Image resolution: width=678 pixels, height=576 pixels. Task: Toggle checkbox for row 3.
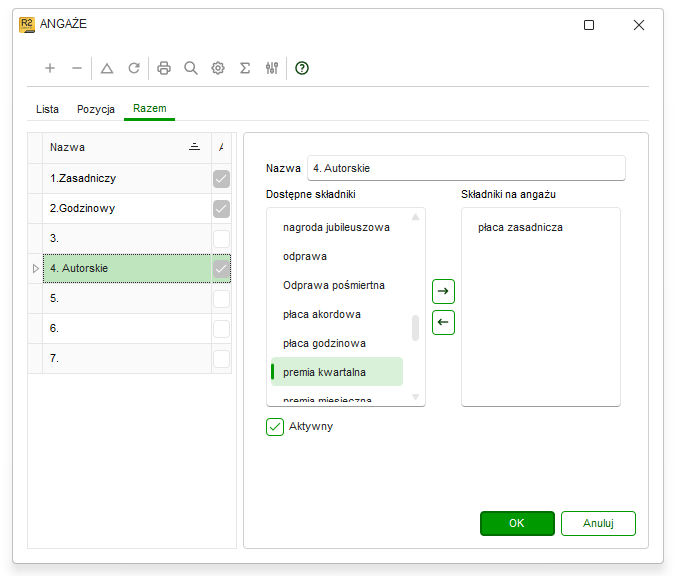[x=221, y=239]
